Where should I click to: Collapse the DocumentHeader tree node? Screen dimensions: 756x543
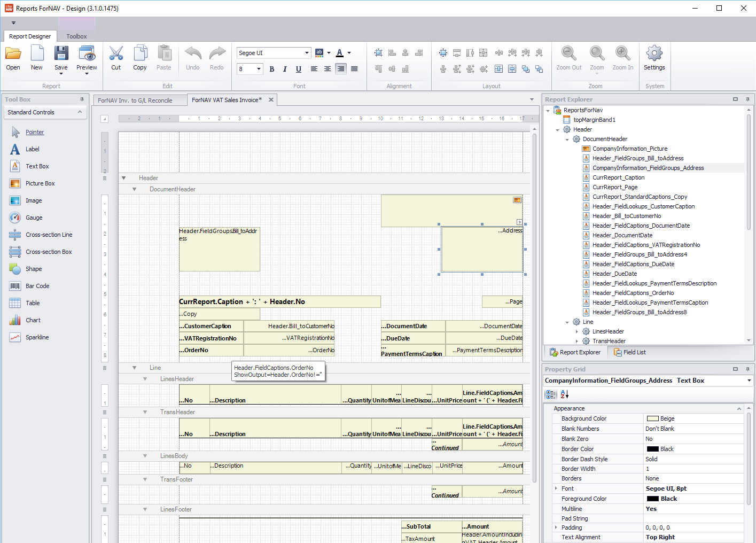[x=567, y=139]
